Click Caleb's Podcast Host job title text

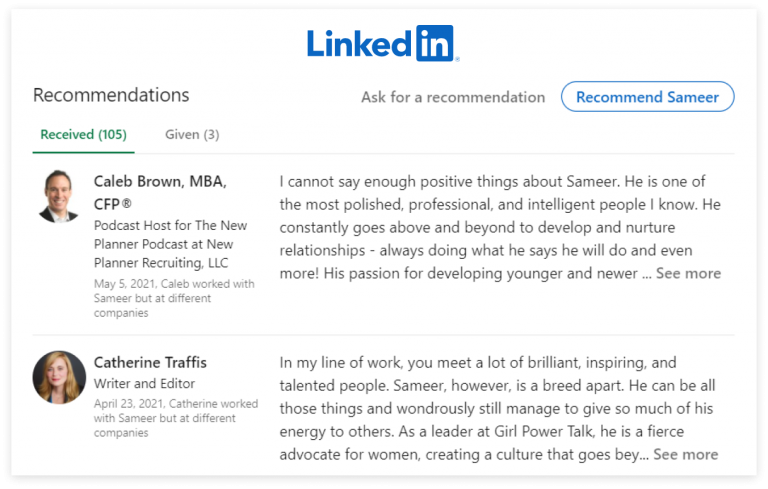point(170,244)
